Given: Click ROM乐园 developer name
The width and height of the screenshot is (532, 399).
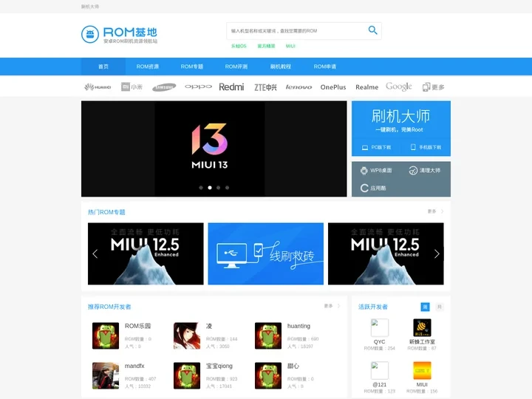Looking at the screenshot, I should pos(137,326).
